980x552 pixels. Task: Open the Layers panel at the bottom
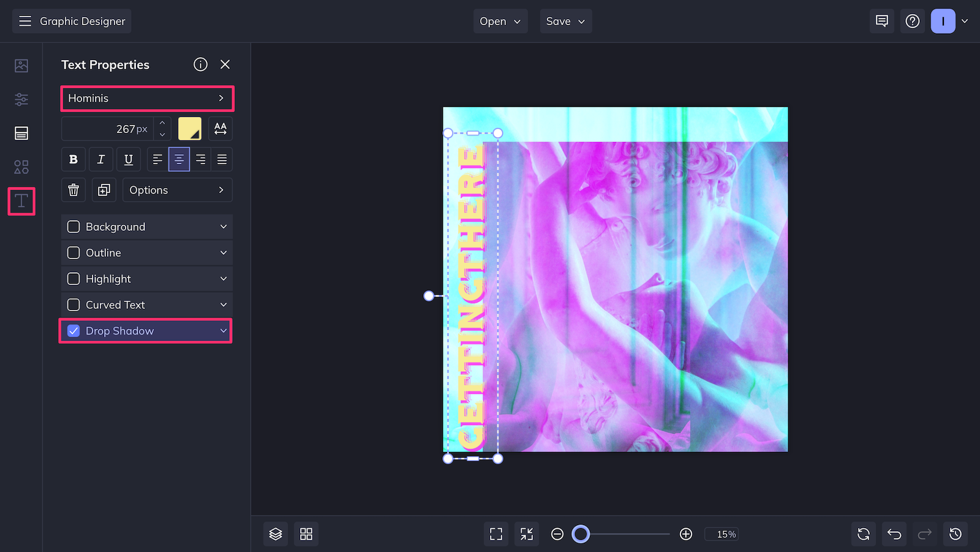point(275,534)
